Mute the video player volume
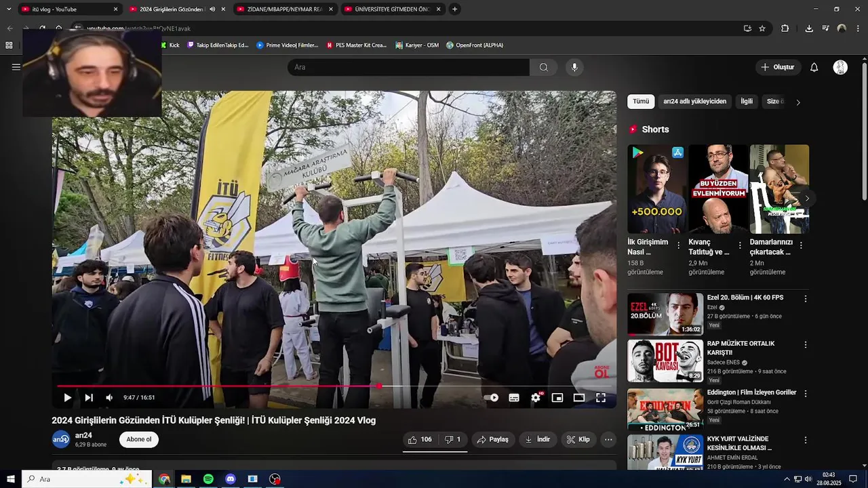Viewport: 868px width, 488px height. [x=109, y=398]
